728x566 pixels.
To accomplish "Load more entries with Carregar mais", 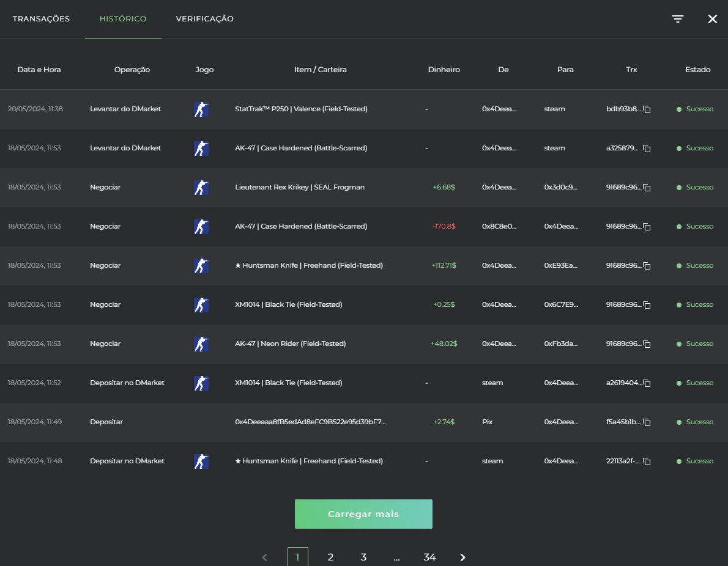I will click(363, 514).
